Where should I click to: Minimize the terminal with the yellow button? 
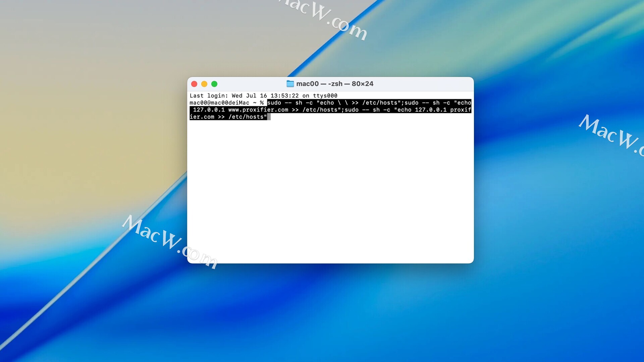pyautogui.click(x=204, y=84)
